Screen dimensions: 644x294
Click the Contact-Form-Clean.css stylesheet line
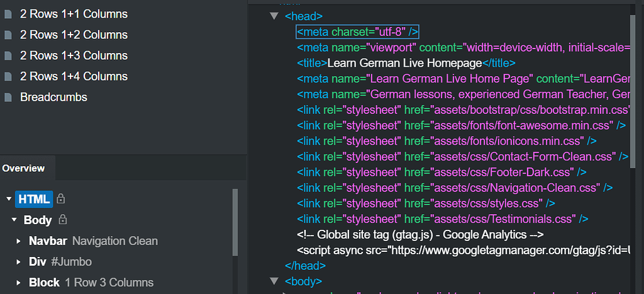(x=463, y=157)
